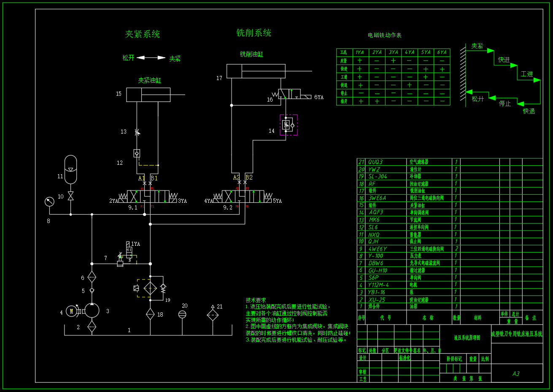The height and width of the screenshot is (392, 553).
Task: Click the Y-100 code in parts list
Action: [376, 256]
